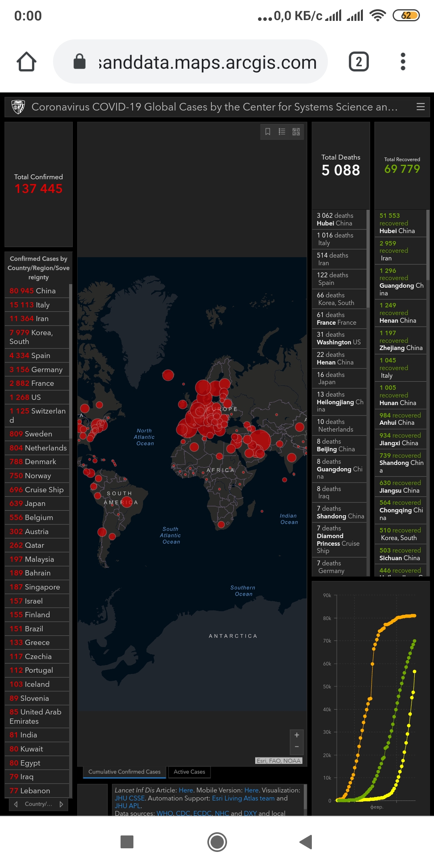Viewport: 434px width, 868px height.
Task: Zoom out the map with minus button
Action: (x=297, y=747)
